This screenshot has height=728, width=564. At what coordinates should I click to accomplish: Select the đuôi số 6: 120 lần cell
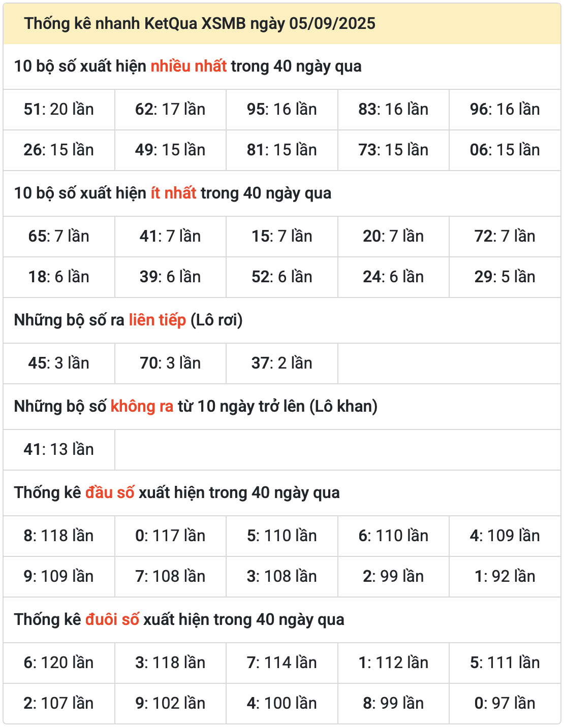point(59,663)
